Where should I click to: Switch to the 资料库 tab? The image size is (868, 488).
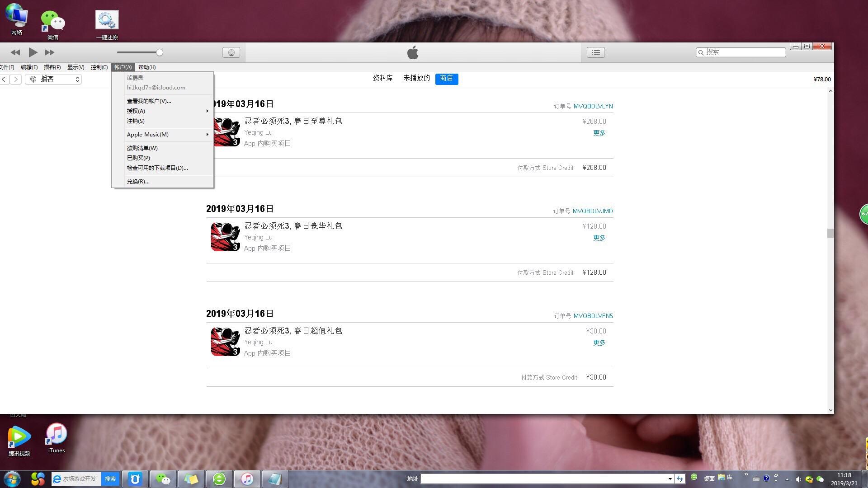[x=382, y=78]
